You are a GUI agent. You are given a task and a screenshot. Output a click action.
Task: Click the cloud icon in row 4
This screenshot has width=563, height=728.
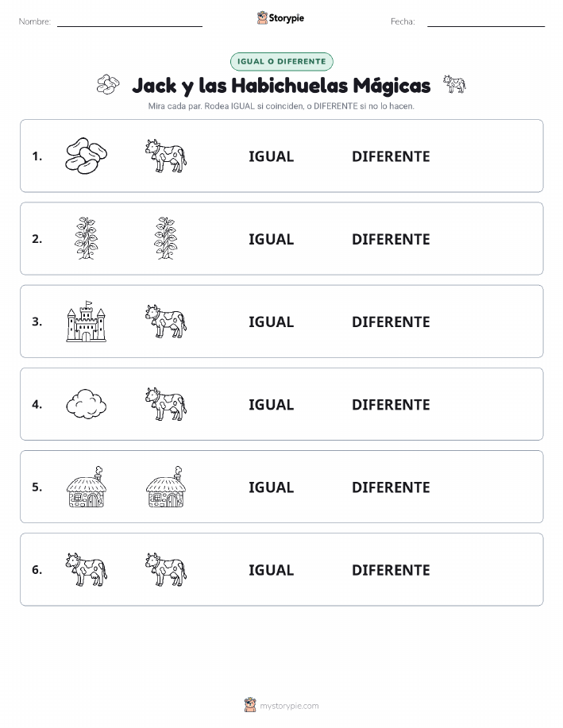click(86, 404)
